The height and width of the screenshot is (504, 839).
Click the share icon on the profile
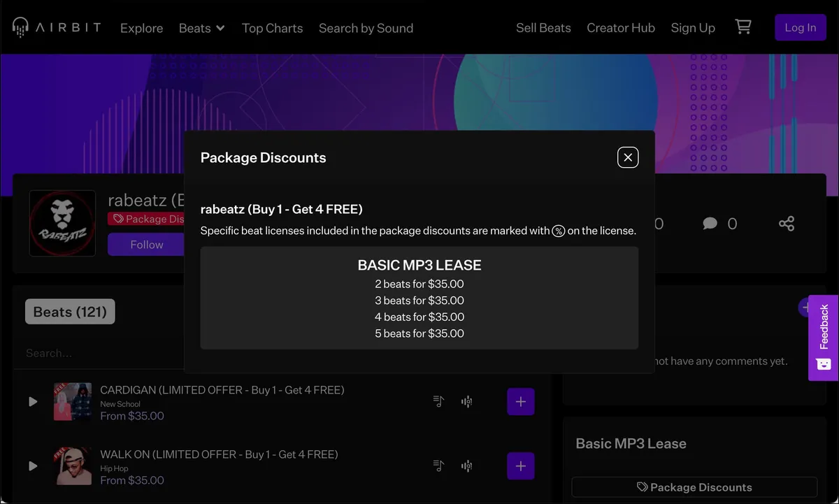(787, 224)
